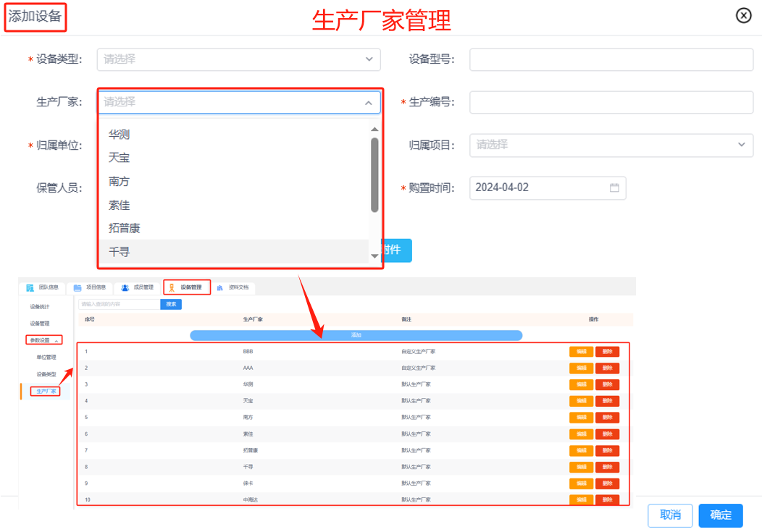Screen dimensions: 762x532
Task: Select 华测 manufacturer option
Action: pos(120,134)
